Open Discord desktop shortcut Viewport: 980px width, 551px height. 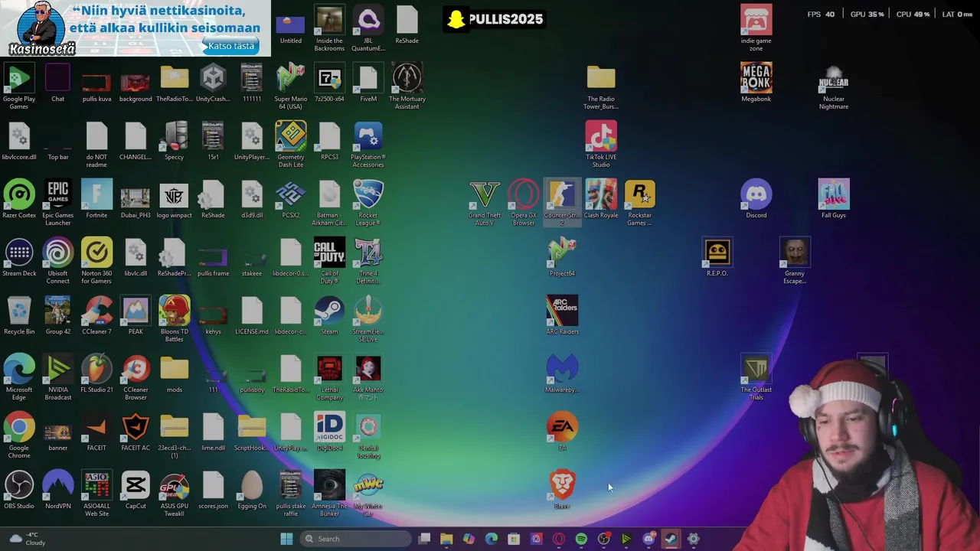tap(756, 201)
